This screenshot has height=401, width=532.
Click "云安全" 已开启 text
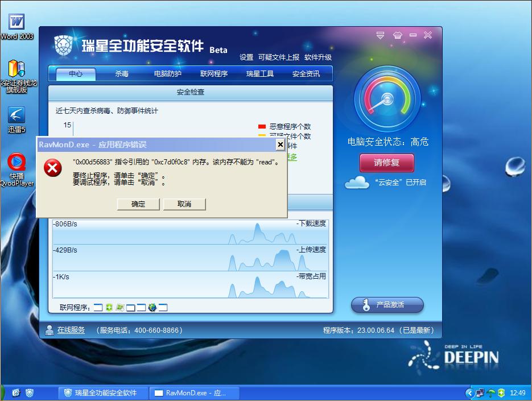pos(401,183)
